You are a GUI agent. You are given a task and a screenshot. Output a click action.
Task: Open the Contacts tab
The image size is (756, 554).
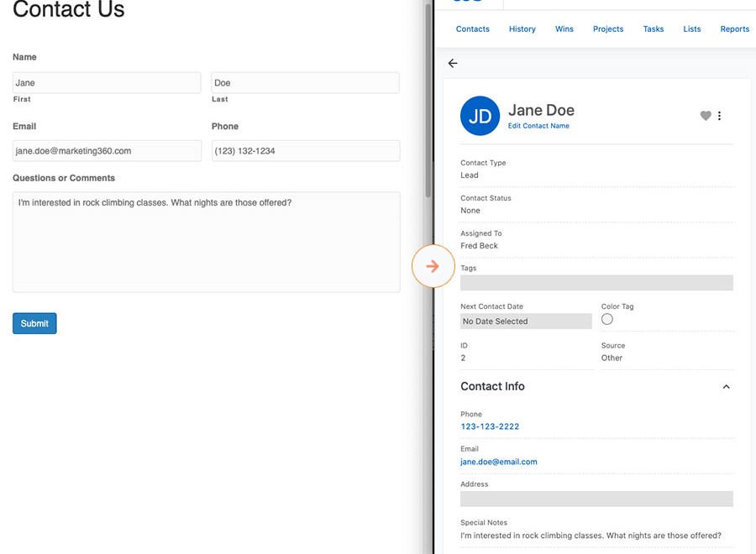click(x=472, y=29)
